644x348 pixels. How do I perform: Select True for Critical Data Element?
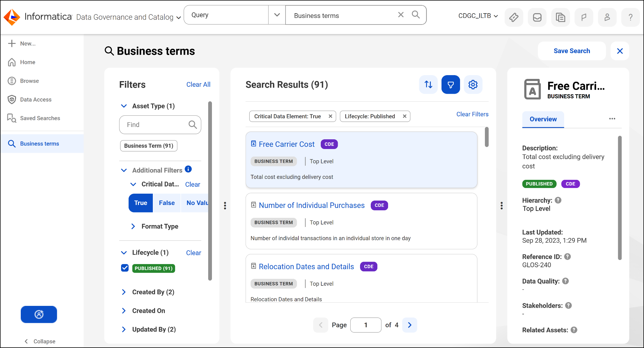(141, 203)
